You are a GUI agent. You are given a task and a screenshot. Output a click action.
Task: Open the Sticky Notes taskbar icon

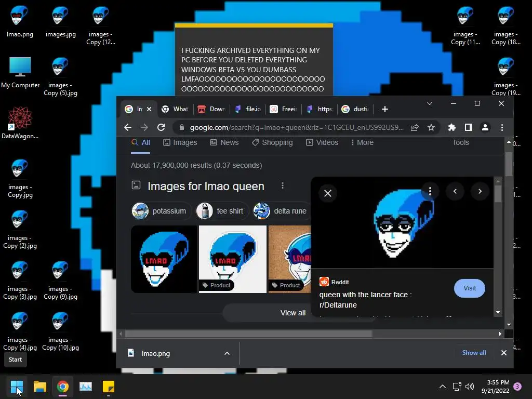point(109,387)
